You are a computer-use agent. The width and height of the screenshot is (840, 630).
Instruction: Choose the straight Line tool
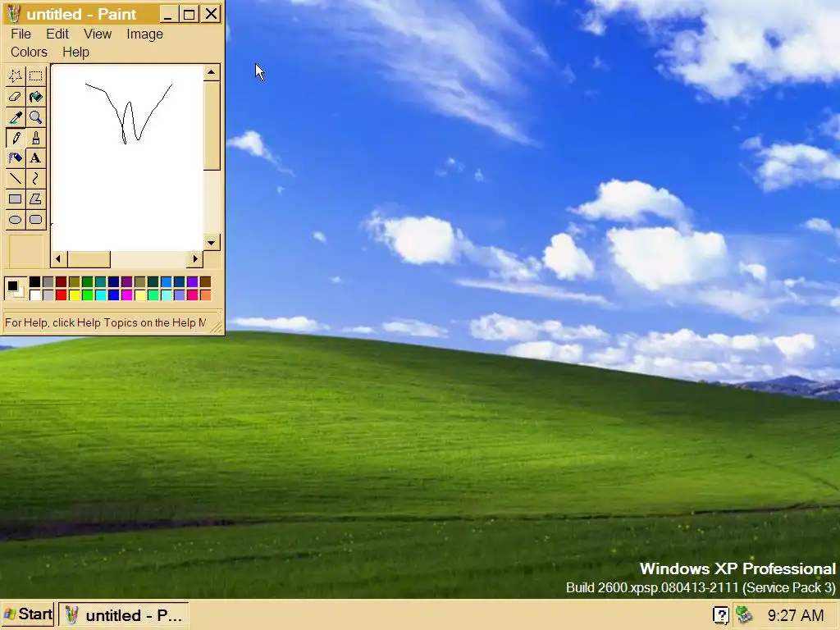pos(16,178)
